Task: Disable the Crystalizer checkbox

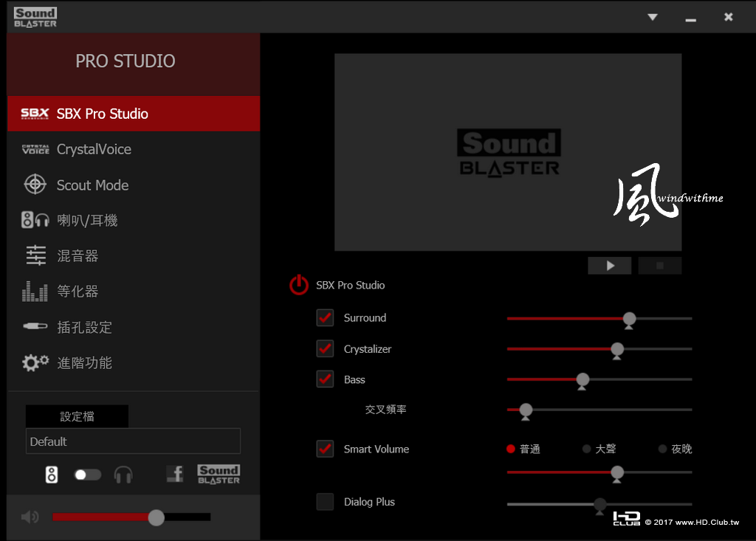Action: (x=325, y=348)
